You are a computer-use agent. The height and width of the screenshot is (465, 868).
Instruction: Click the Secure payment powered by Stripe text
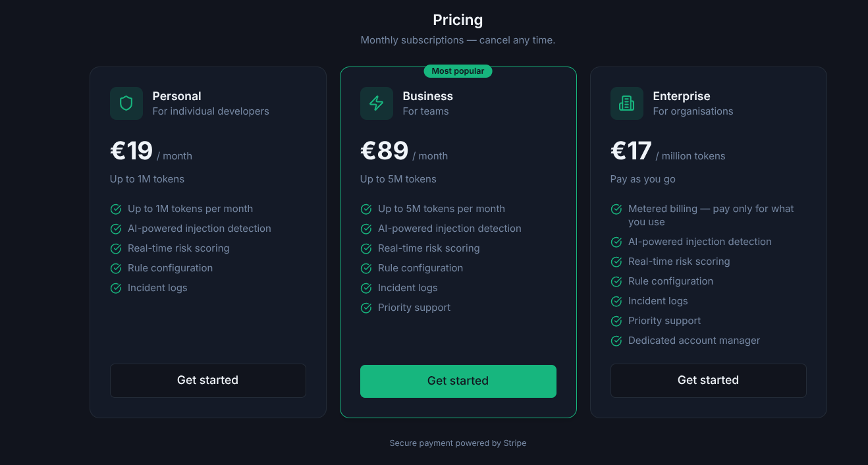[x=458, y=443]
